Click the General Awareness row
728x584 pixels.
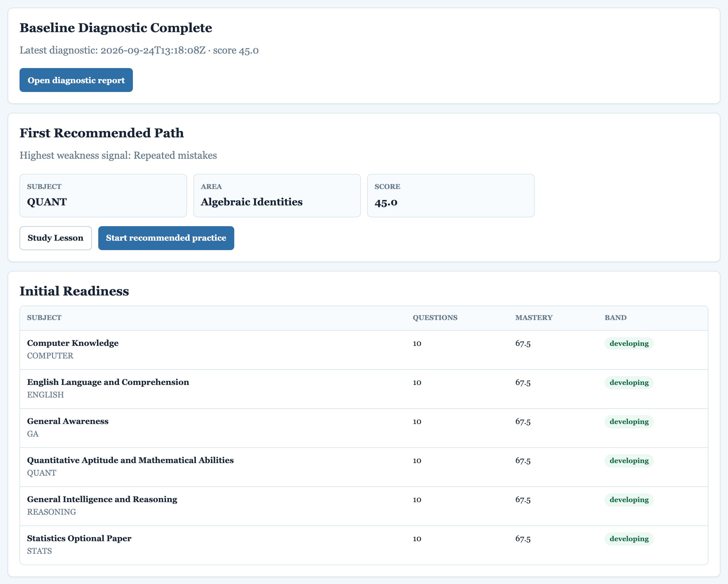(364, 428)
